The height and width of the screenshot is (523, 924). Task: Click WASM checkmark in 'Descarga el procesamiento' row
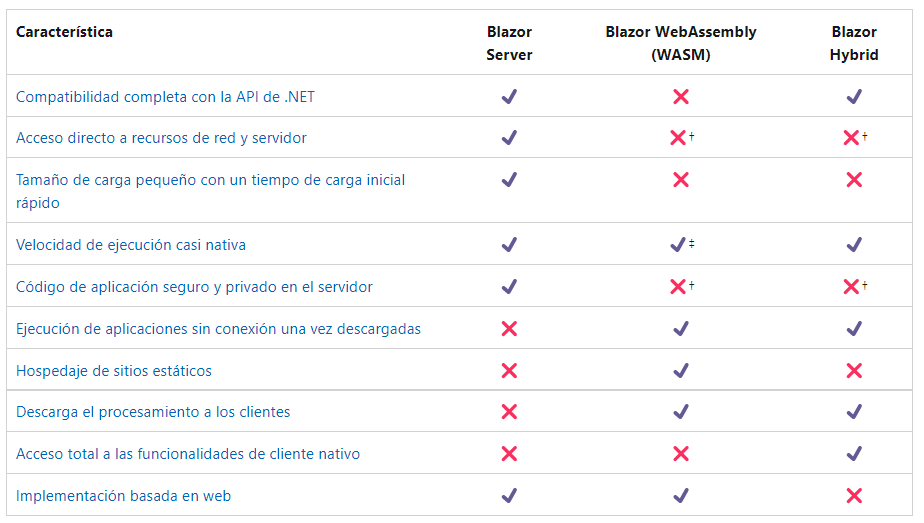(681, 412)
